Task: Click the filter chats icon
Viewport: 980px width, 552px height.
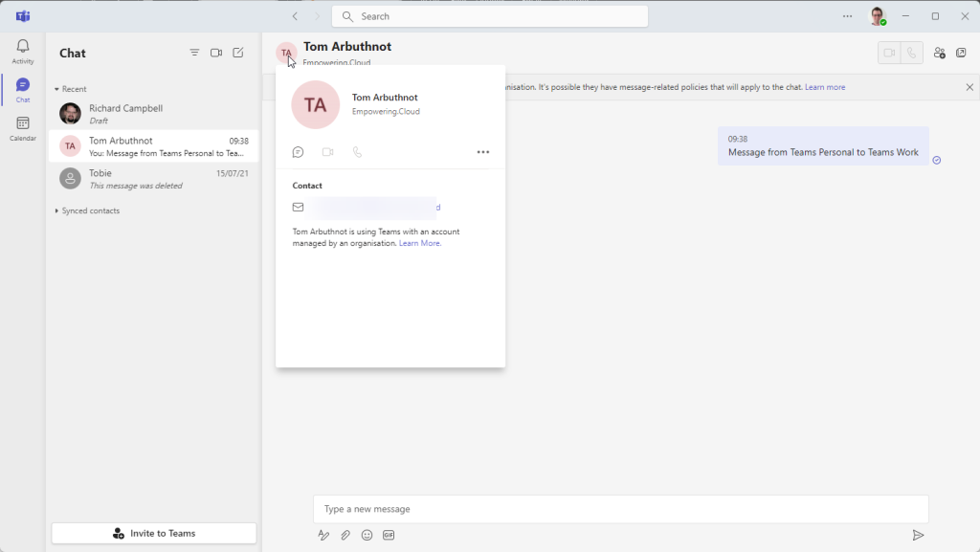Action: click(194, 53)
